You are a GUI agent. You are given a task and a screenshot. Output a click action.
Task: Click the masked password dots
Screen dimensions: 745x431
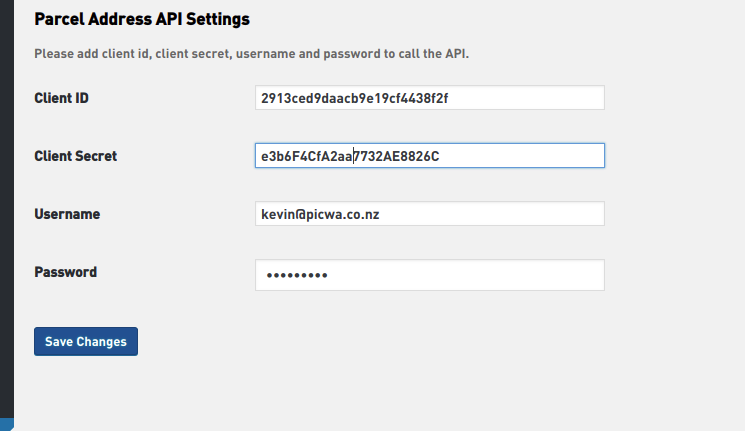(295, 276)
